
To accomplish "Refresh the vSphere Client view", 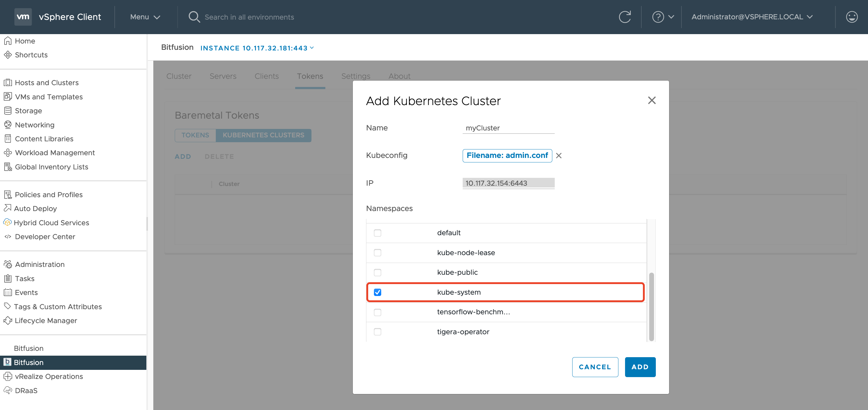I will coord(625,17).
